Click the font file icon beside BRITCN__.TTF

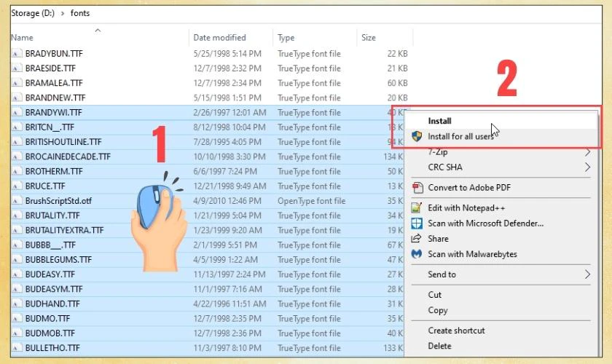[16, 127]
